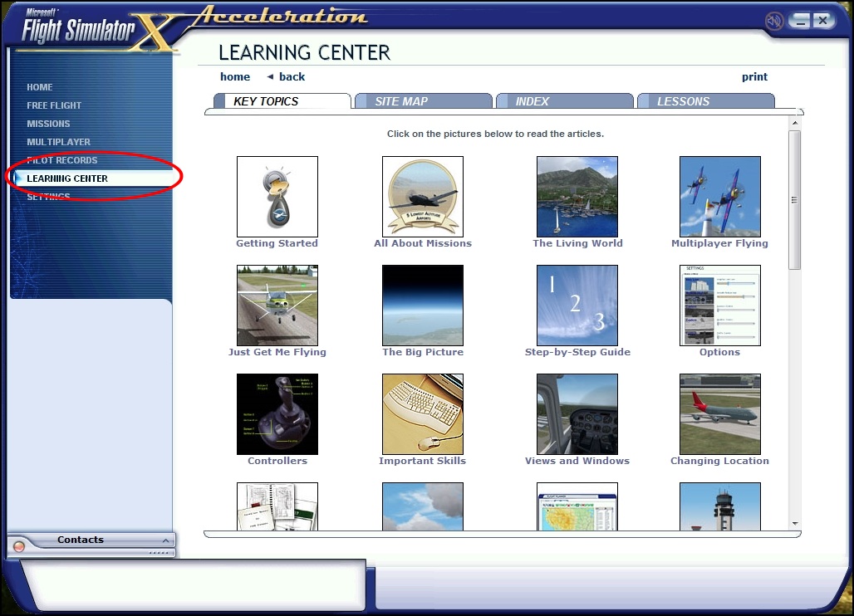This screenshot has width=854, height=616.
Task: Switch to the INDEX tab
Action: [565, 101]
